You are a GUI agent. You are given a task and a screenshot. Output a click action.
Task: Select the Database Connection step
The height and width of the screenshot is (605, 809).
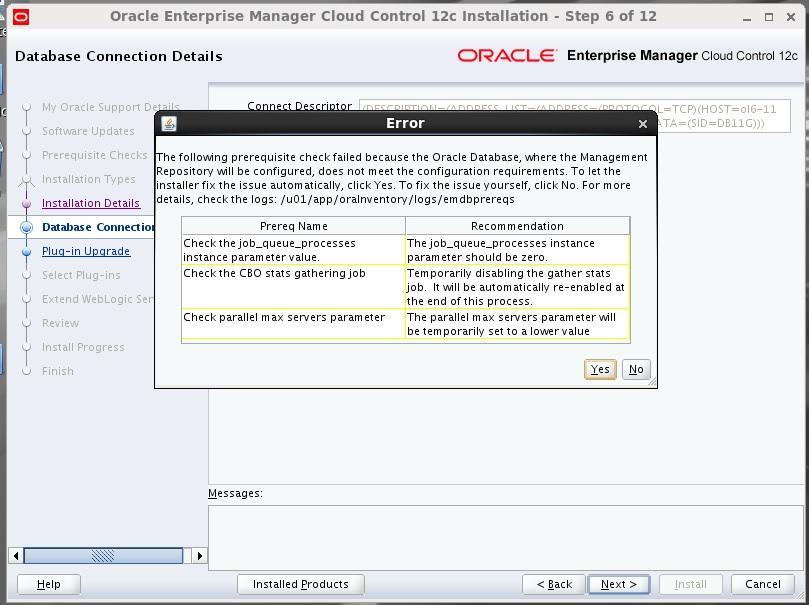point(98,227)
